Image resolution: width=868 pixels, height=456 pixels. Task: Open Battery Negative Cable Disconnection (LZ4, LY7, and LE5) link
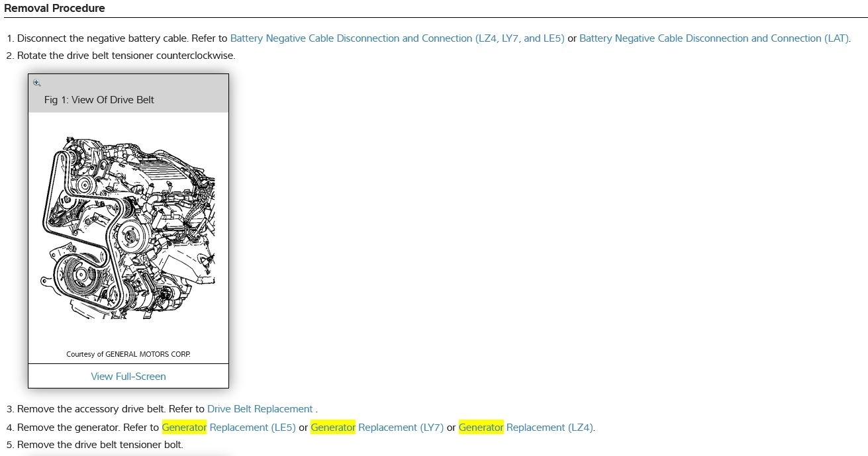[397, 38]
